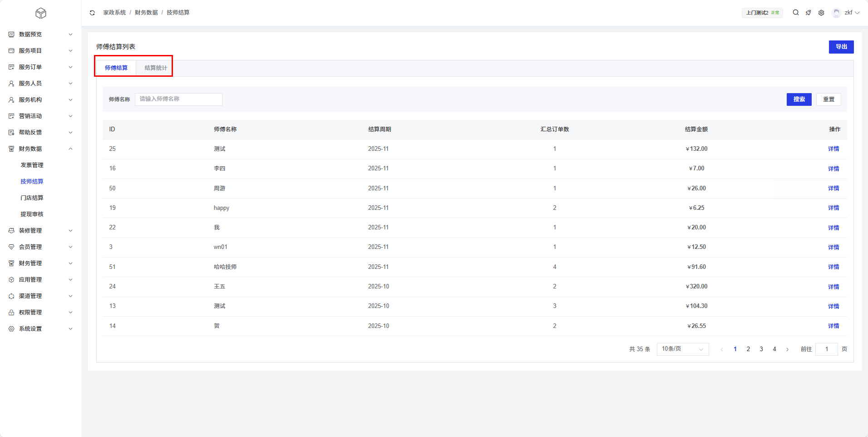The image size is (868, 437).
Task: Click the 服务人员 sidebar icon
Action: 11,84
